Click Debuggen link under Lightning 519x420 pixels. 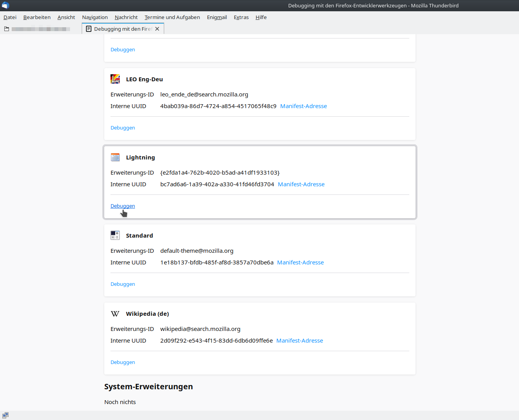pos(123,206)
